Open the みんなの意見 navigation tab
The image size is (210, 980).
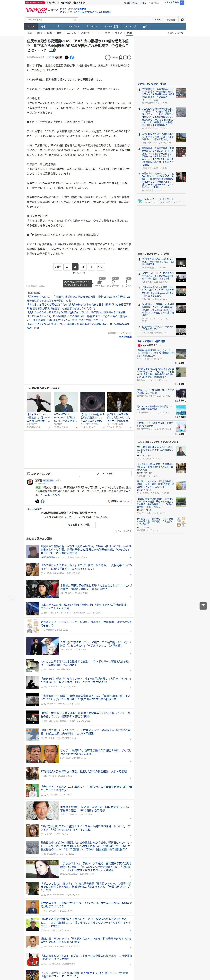point(111,27)
